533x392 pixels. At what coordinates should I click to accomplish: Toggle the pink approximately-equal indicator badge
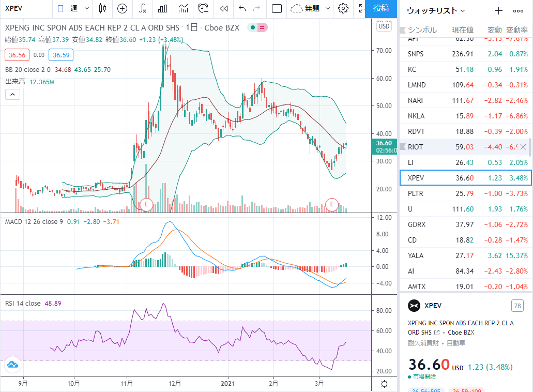(262, 27)
